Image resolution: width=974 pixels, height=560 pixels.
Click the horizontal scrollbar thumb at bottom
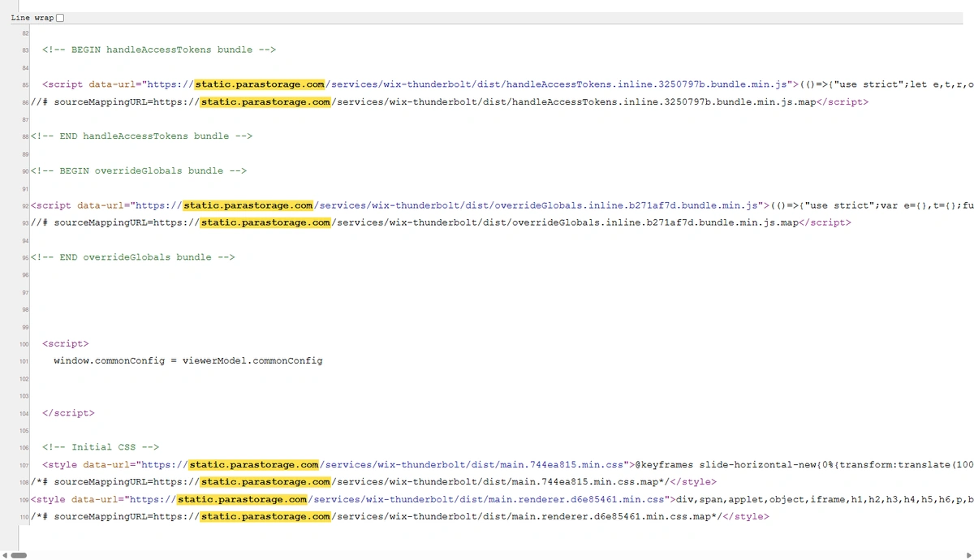pos(18,555)
